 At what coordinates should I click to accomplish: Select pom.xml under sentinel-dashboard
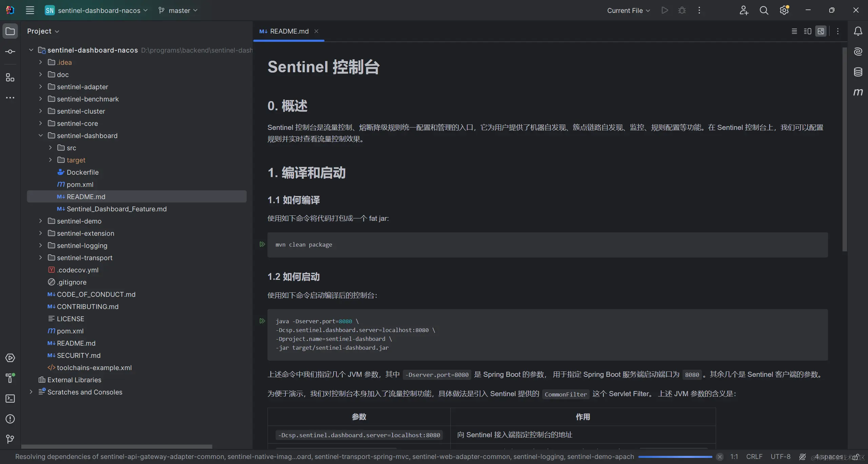click(x=80, y=185)
